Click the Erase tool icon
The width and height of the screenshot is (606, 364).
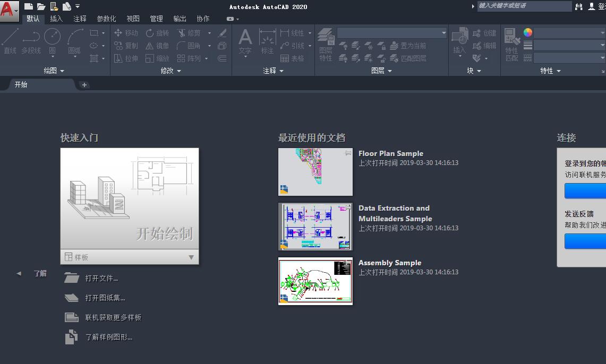(x=222, y=33)
